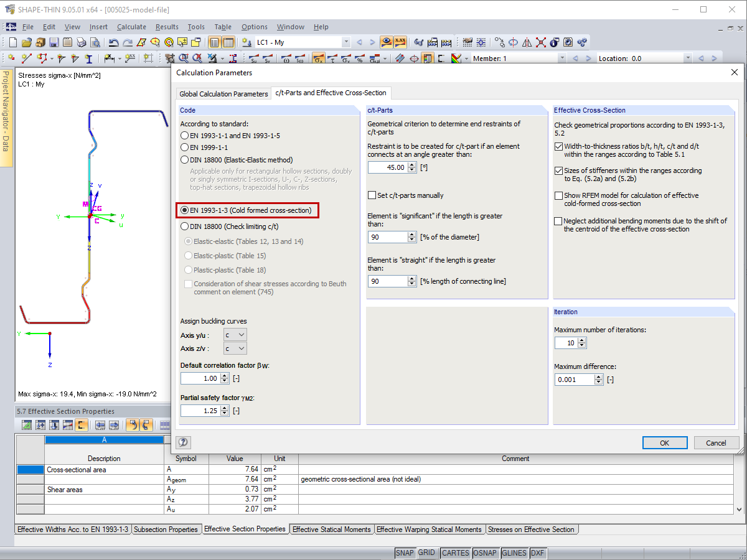Viewport: 747px width, 560px height.
Task: Adjust the partial safety factor 1.25 spinner
Action: pyautogui.click(x=225, y=411)
